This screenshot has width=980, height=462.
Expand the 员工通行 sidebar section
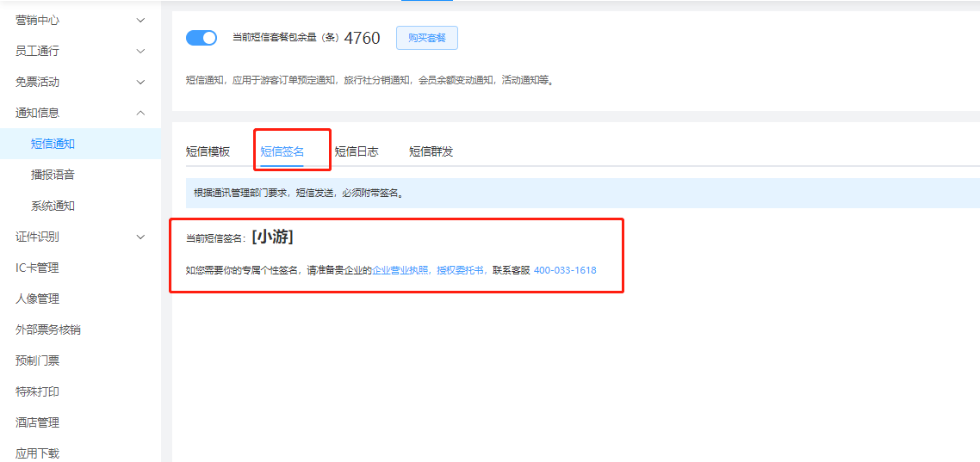pos(141,51)
